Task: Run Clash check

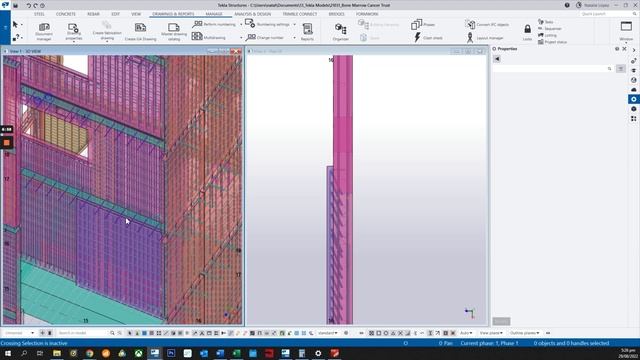Action: click(x=428, y=38)
